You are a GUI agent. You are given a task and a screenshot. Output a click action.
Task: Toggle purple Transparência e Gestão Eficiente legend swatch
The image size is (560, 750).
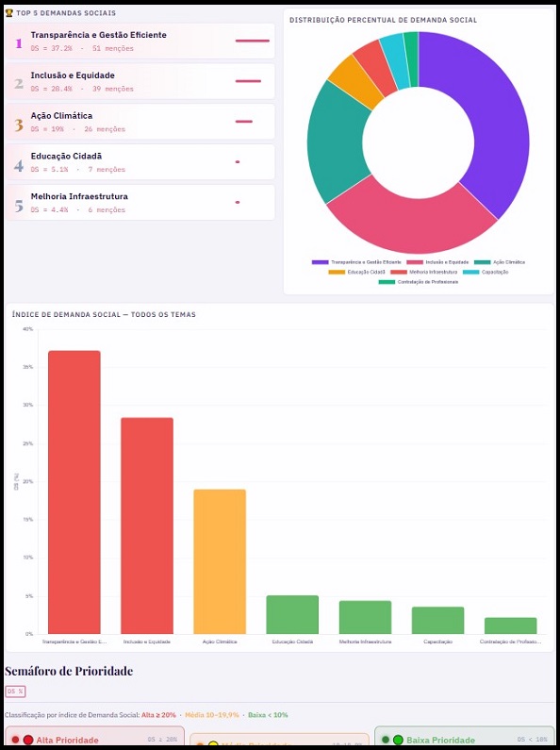[x=321, y=262]
